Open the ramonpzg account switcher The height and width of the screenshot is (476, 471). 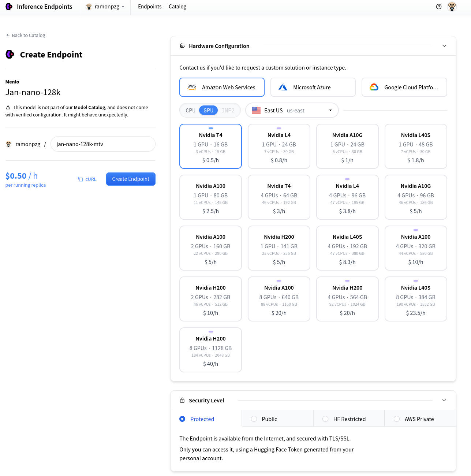coord(105,7)
